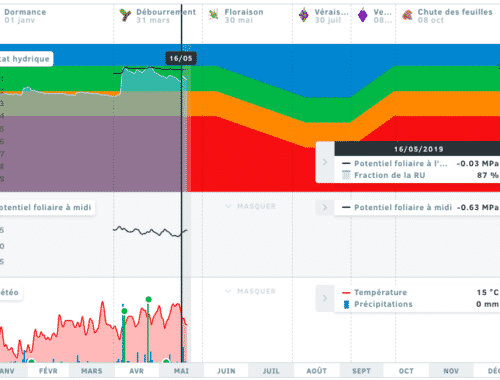
Task: Click the Dormance 01 janv stage header
Action: [x=25, y=16]
